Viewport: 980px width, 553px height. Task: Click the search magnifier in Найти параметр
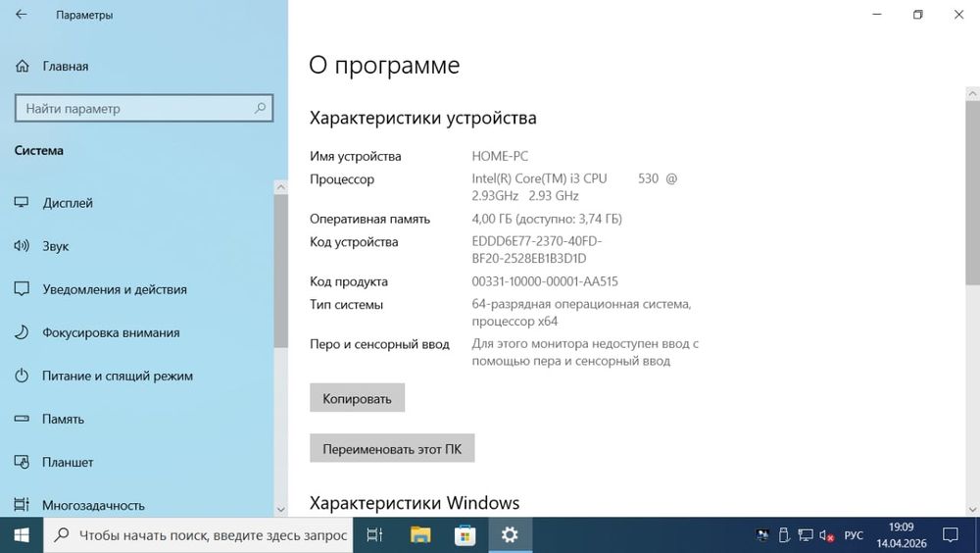(x=260, y=108)
